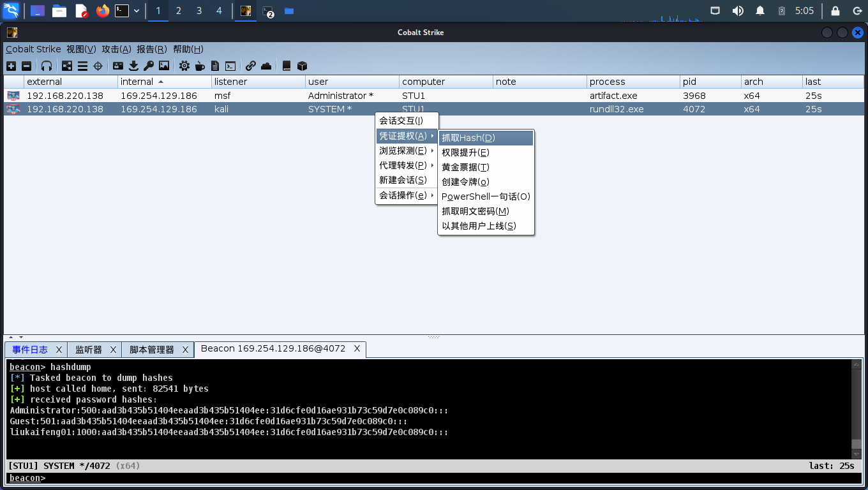Viewport: 868px width, 490px height.
Task: Open the 浏览探测(E) submenu
Action: tap(407, 151)
